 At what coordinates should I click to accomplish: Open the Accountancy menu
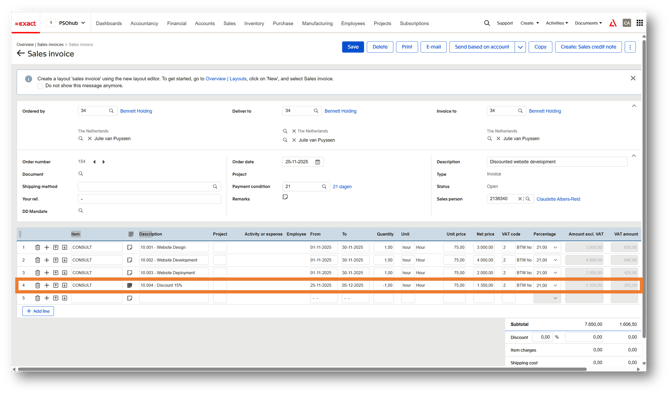click(144, 23)
